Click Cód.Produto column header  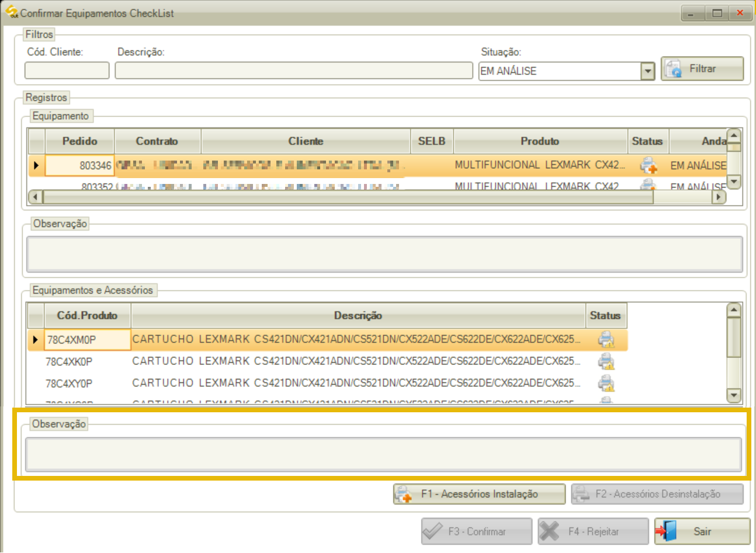point(88,316)
